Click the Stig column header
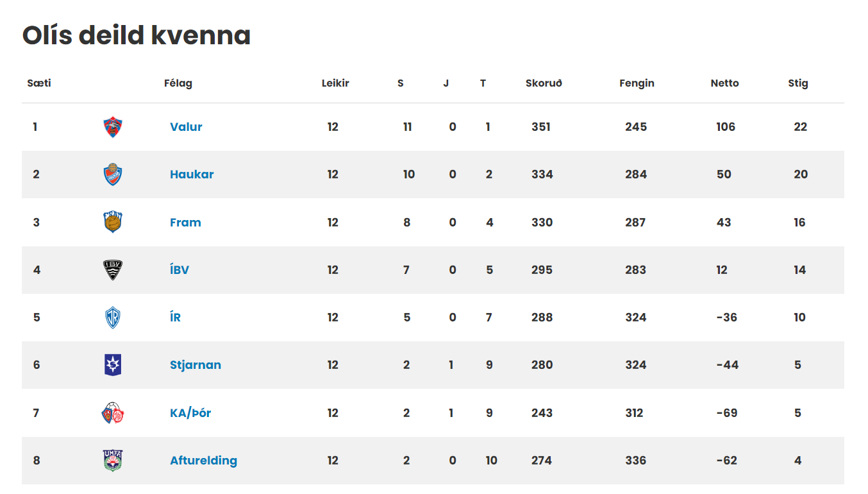The image size is (868, 494). click(x=798, y=83)
